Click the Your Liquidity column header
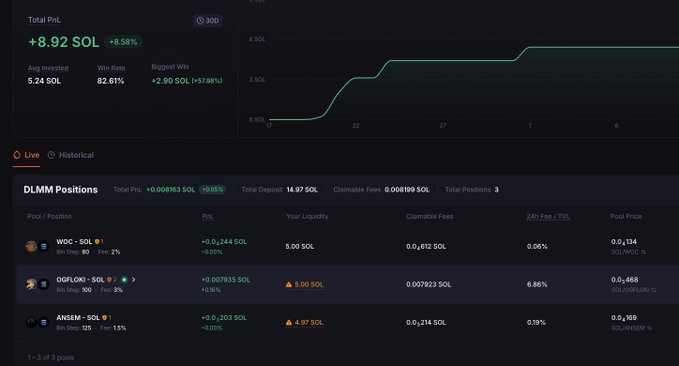The height and width of the screenshot is (366, 679). point(307,217)
